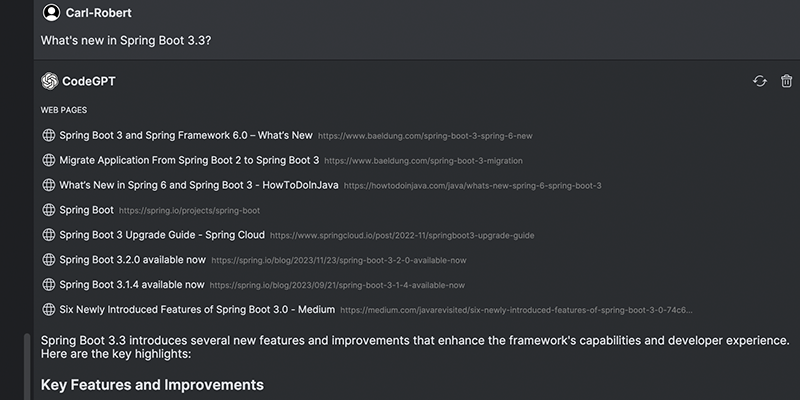Open 'Spring Boot 3 and Spring Framework 6.0' link

point(186,135)
